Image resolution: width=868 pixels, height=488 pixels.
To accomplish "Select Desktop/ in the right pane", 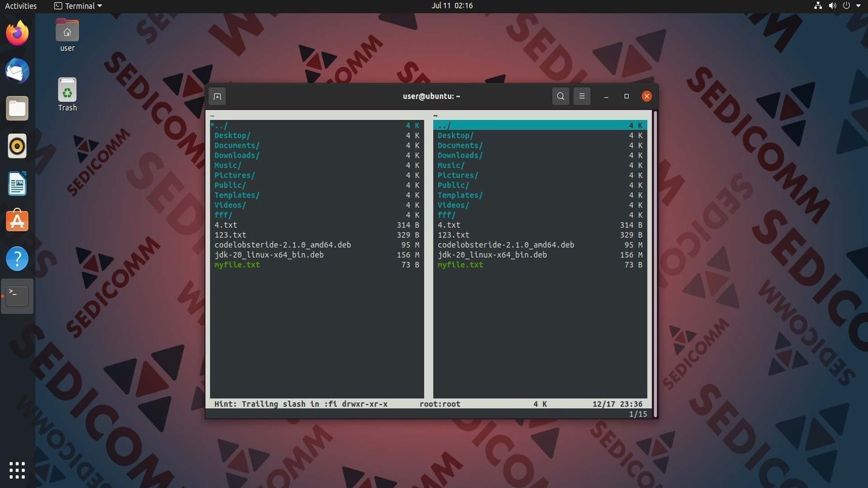I will 540,136.
